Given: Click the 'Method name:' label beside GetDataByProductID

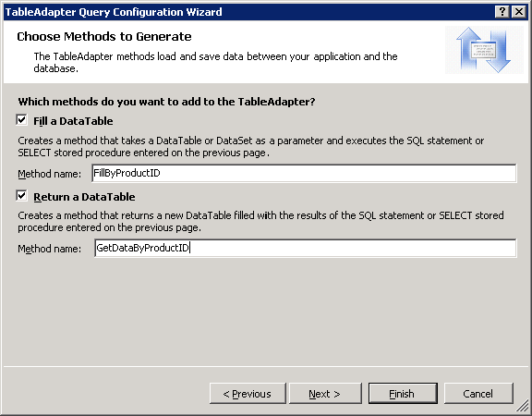Looking at the screenshot, I should [x=50, y=249].
